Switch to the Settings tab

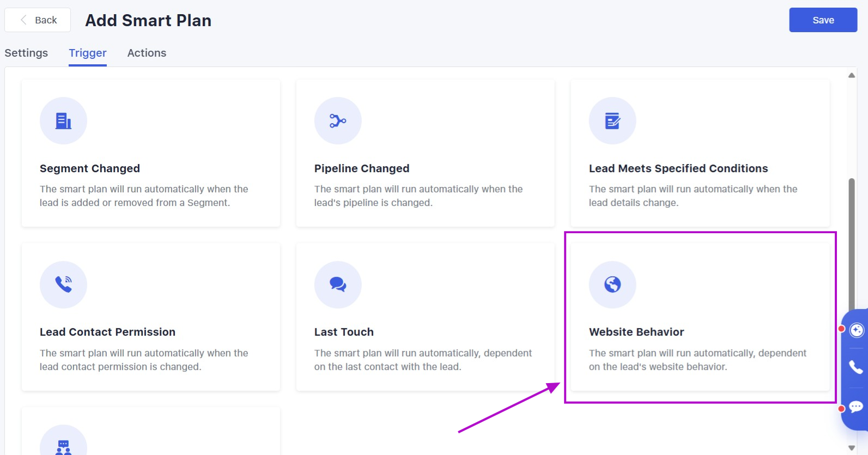pyautogui.click(x=26, y=53)
